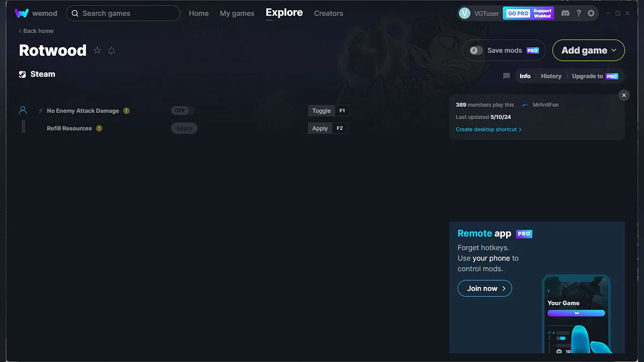The height and width of the screenshot is (362, 644).
Task: Click the player category icon beside cheats
Action: pos(23,110)
